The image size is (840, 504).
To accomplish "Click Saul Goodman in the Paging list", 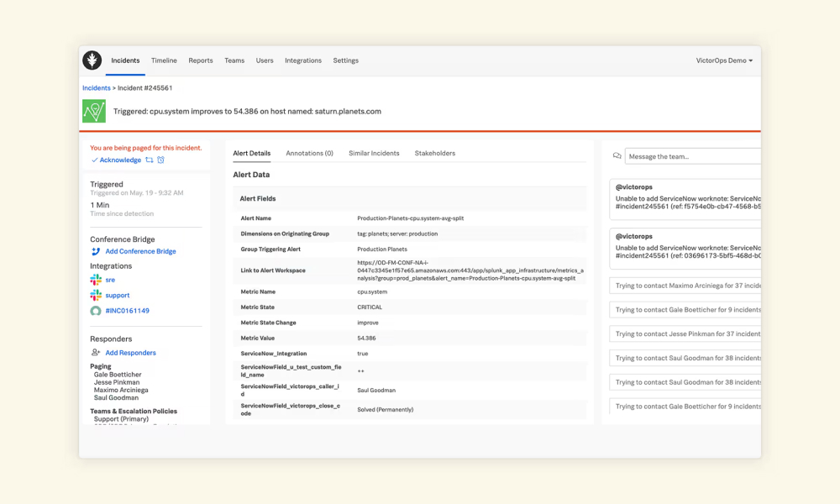I will pos(116,397).
